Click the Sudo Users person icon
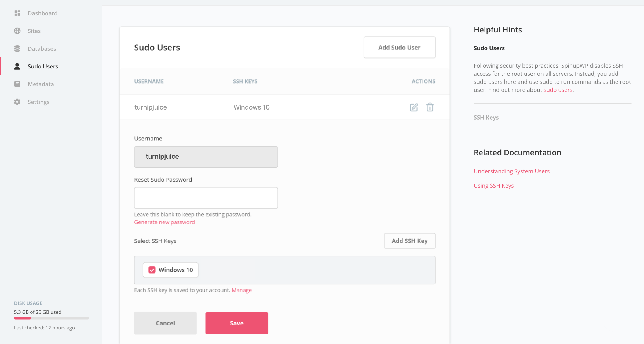Viewport: 644px width, 344px height. (x=17, y=66)
